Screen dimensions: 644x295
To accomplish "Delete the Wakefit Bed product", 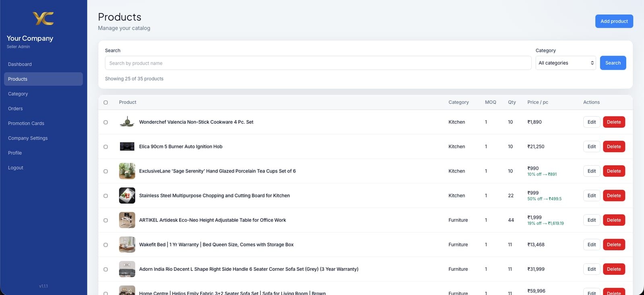I will [614, 245].
